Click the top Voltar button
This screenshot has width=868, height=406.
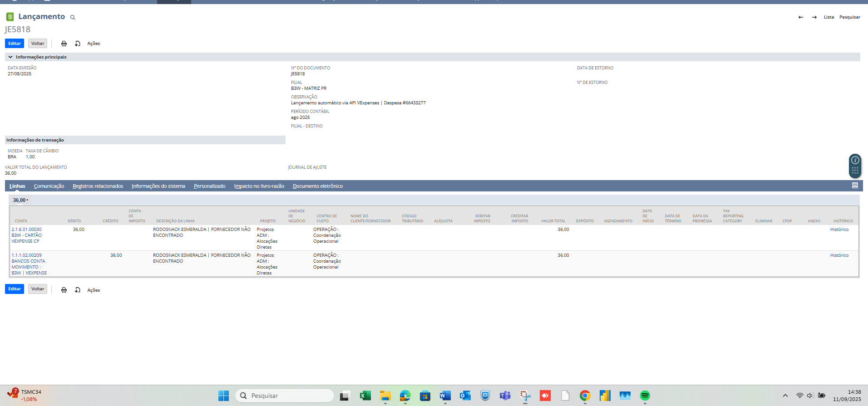pos(38,44)
